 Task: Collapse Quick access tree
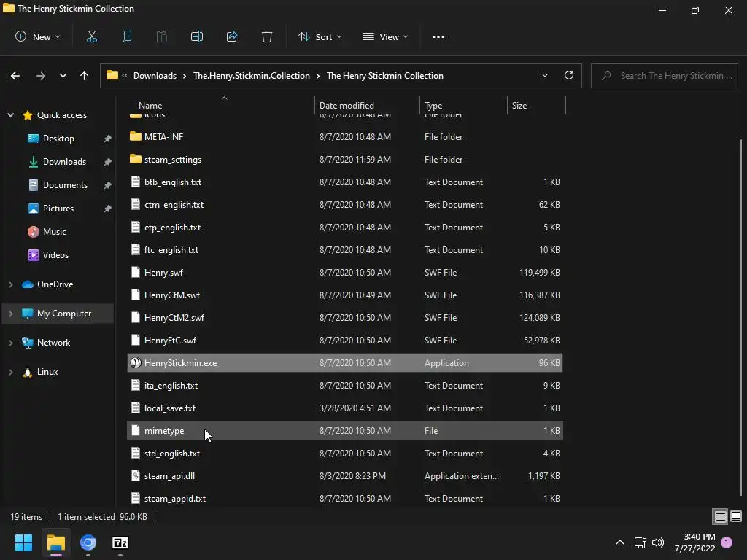click(x=10, y=114)
